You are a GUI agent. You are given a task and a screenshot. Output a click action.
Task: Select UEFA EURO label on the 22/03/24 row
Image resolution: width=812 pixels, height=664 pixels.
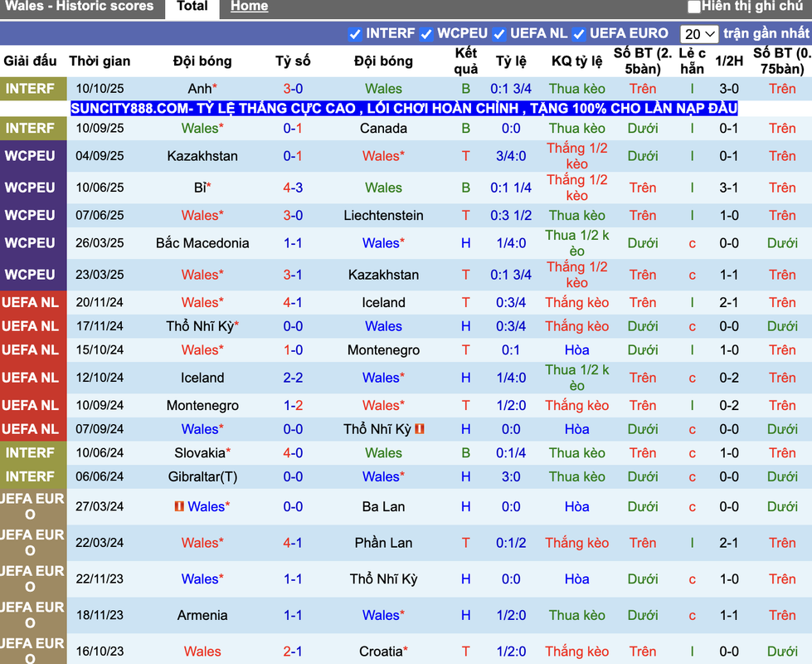coord(32,543)
